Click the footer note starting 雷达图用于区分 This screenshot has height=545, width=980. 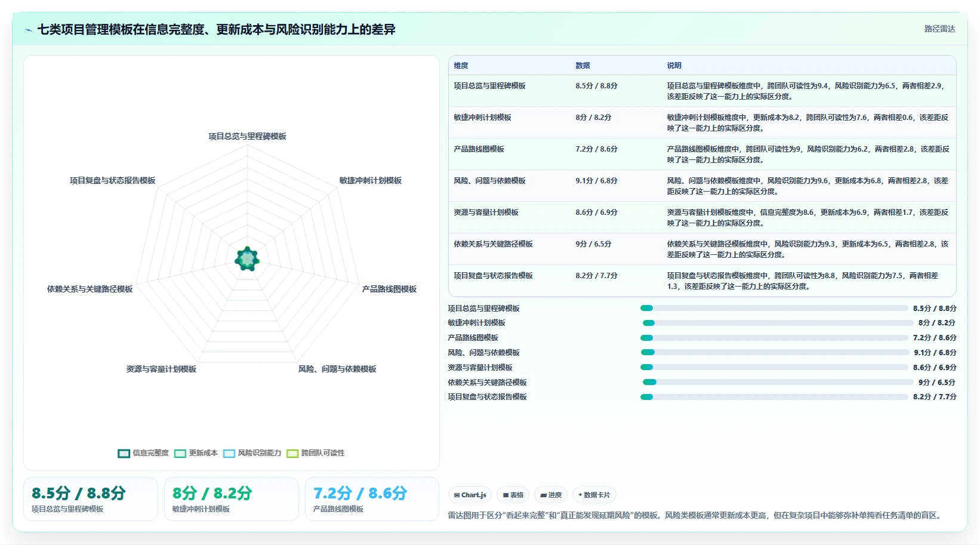pyautogui.click(x=697, y=515)
